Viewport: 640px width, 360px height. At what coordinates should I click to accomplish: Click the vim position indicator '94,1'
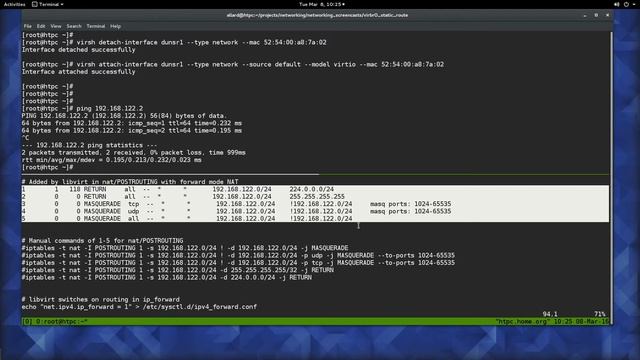[550, 314]
